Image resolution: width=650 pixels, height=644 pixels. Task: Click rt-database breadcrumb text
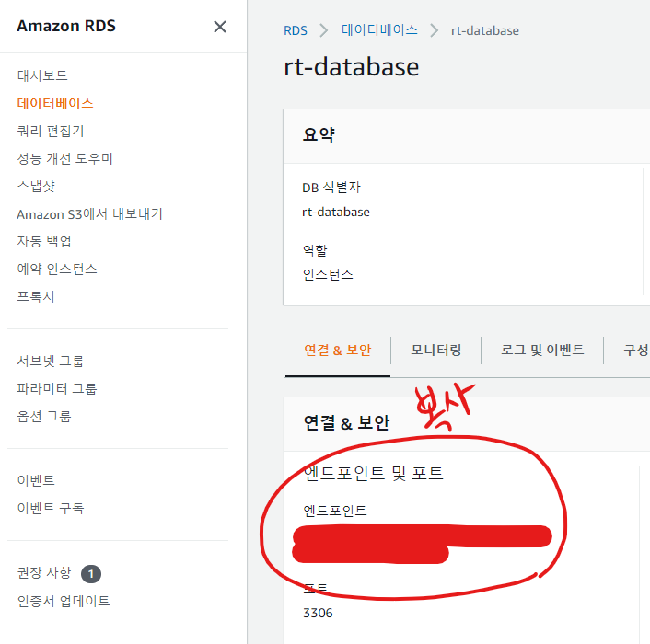pyautogui.click(x=485, y=30)
